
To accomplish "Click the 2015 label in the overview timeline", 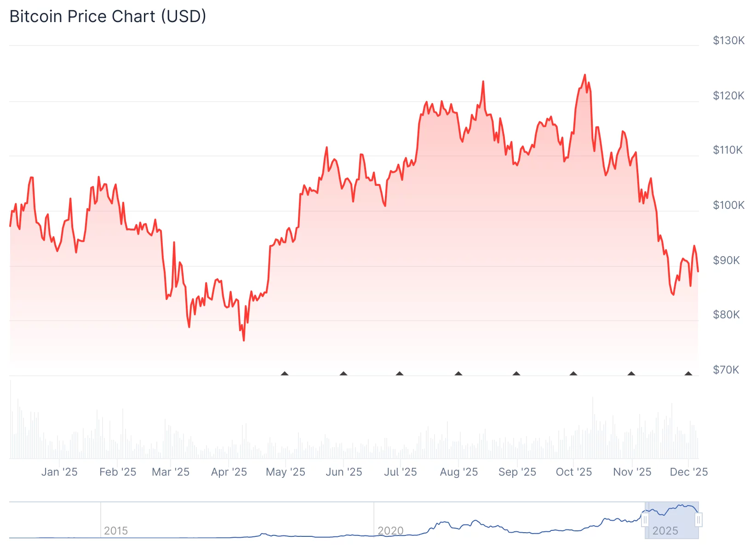I will (x=116, y=531).
